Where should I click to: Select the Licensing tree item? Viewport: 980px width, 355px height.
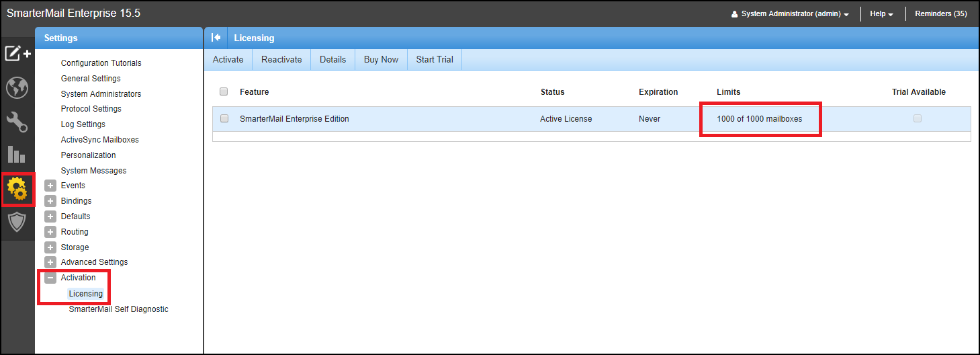[x=86, y=294]
